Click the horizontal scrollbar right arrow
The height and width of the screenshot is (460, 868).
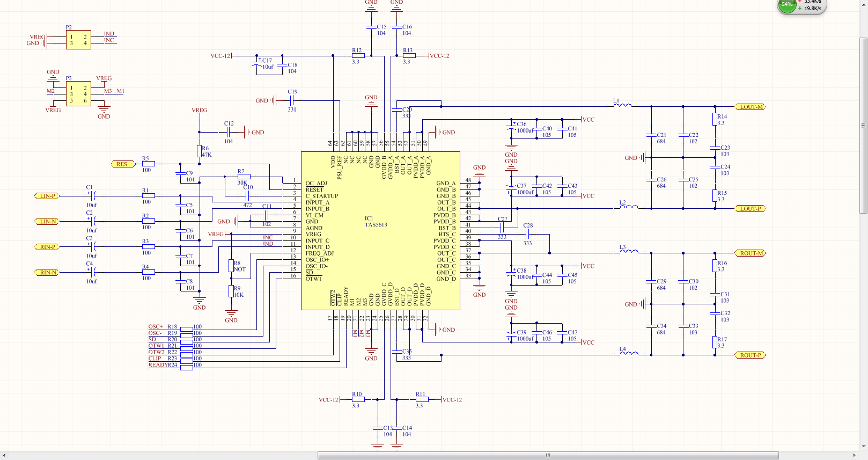(x=855, y=455)
